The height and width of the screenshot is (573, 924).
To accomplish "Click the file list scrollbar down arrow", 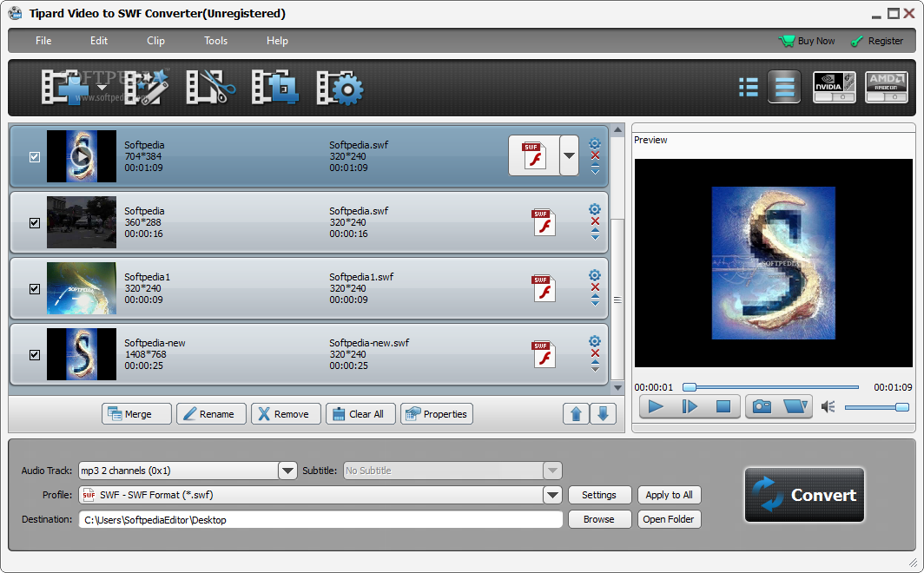I will tap(617, 387).
